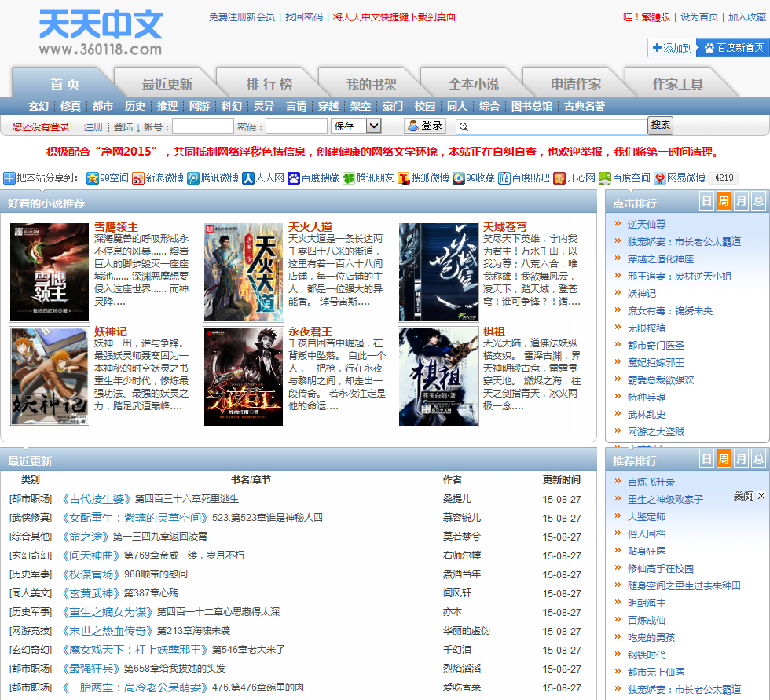Click the search text box

[x=552, y=127]
